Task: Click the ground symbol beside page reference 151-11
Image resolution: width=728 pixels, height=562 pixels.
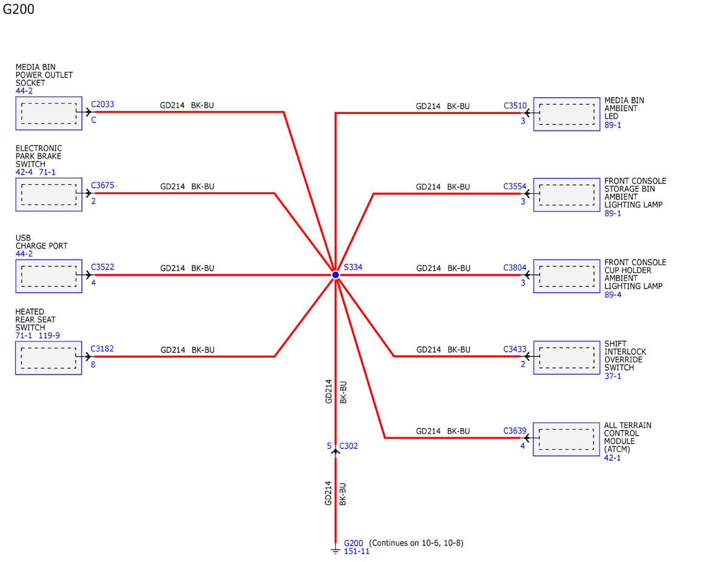Action: (335, 550)
